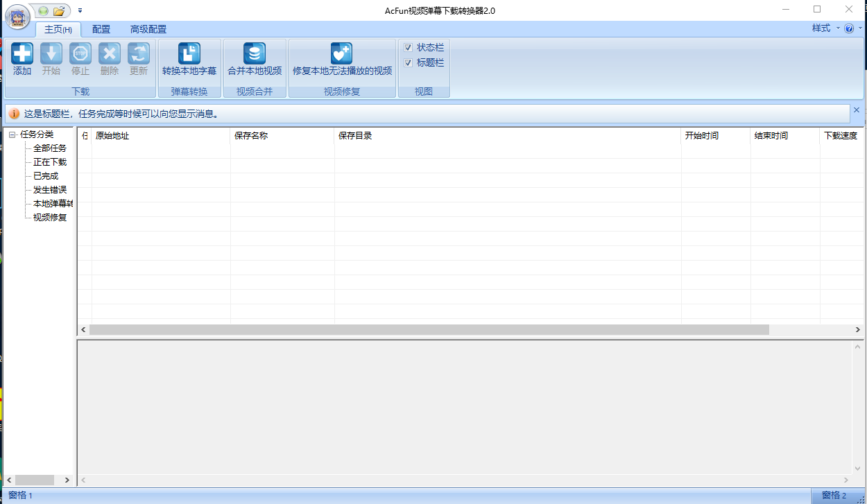867x504 pixels.
Task: Select 已完成 in the task tree
Action: tap(46, 176)
